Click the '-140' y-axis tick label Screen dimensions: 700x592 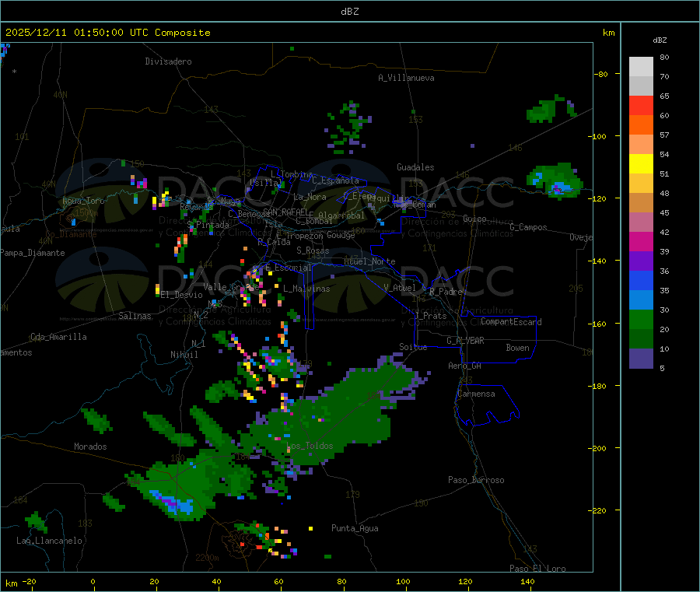(597, 261)
